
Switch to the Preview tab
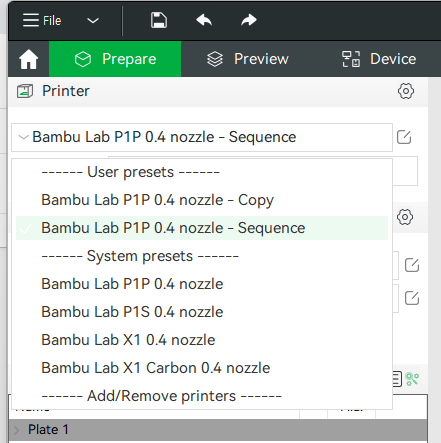click(248, 59)
